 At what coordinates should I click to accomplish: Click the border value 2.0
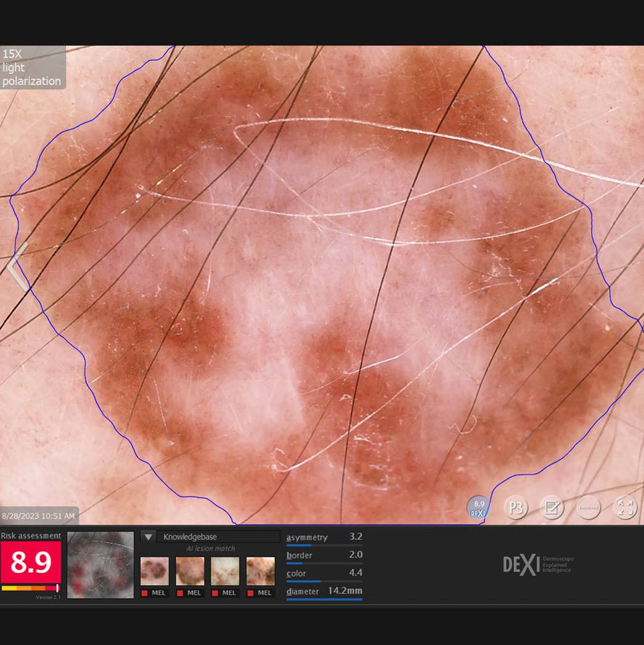[x=356, y=554]
